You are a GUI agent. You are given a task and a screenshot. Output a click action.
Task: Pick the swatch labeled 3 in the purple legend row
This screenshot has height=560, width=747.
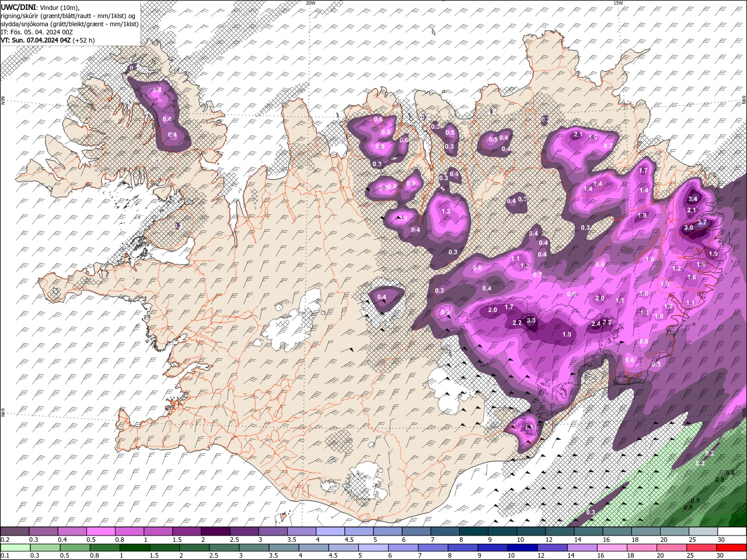pos(273,531)
